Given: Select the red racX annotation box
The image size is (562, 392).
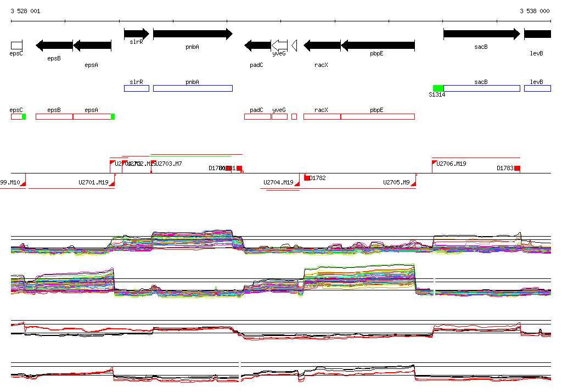Looking at the screenshot, I should coord(322,116).
